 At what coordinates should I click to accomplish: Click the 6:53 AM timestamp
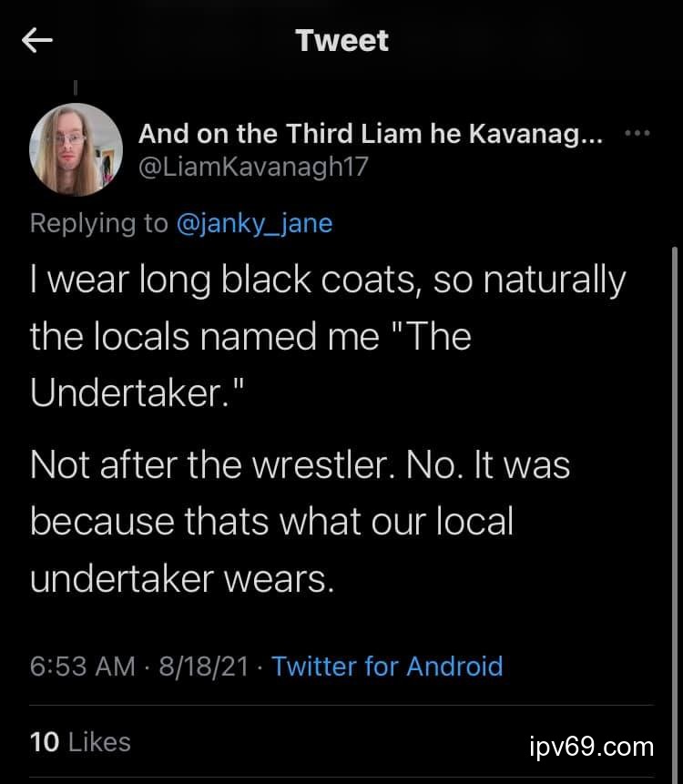(83, 666)
